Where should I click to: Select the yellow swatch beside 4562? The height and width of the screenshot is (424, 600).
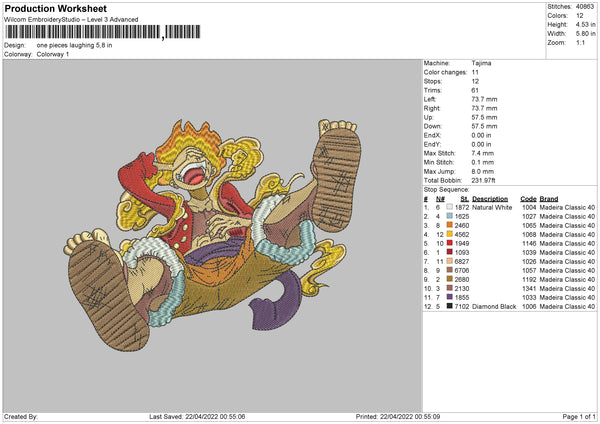tap(449, 234)
